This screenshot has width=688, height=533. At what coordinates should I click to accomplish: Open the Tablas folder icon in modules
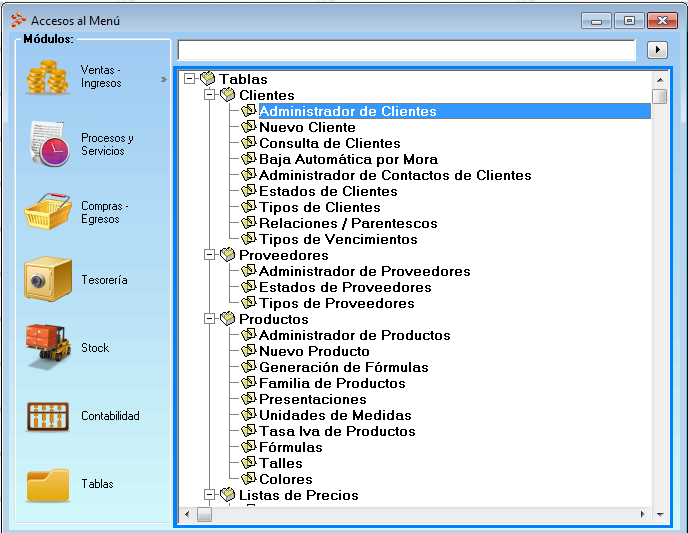[x=47, y=484]
